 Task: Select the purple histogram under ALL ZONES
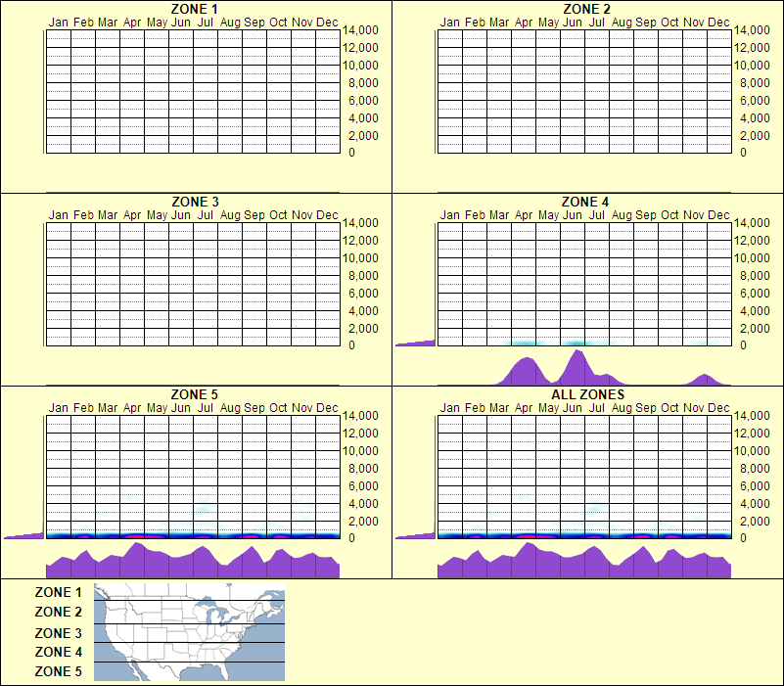[x=584, y=565]
